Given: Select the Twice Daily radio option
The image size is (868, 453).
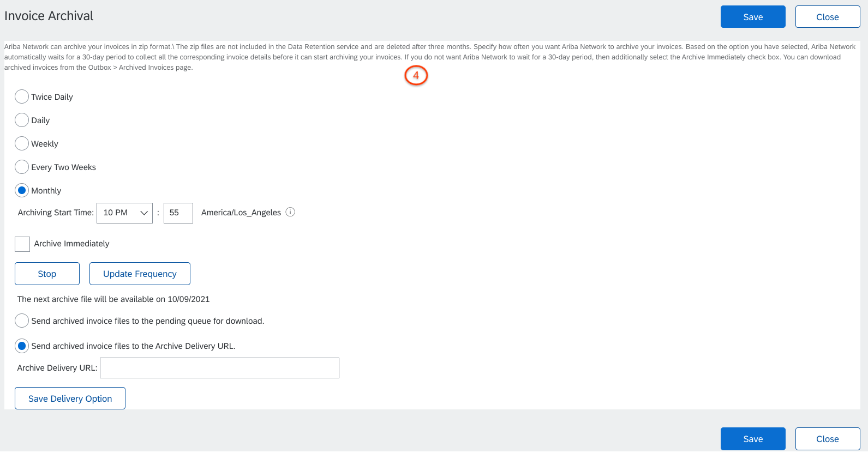Looking at the screenshot, I should (22, 96).
